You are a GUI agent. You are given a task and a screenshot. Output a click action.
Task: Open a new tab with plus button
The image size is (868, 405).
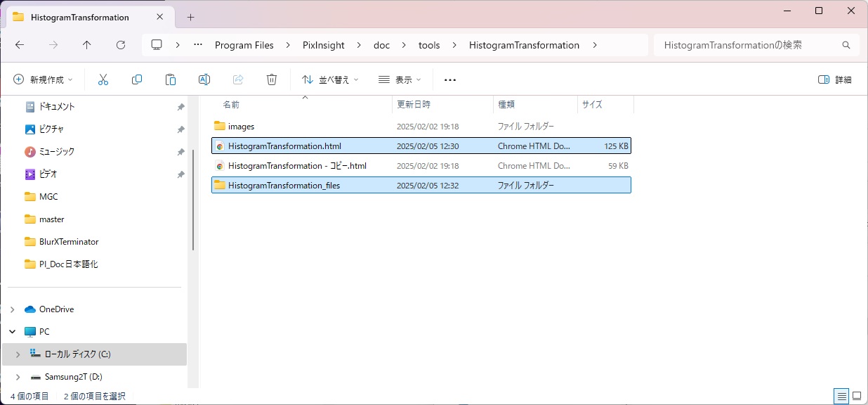(190, 17)
